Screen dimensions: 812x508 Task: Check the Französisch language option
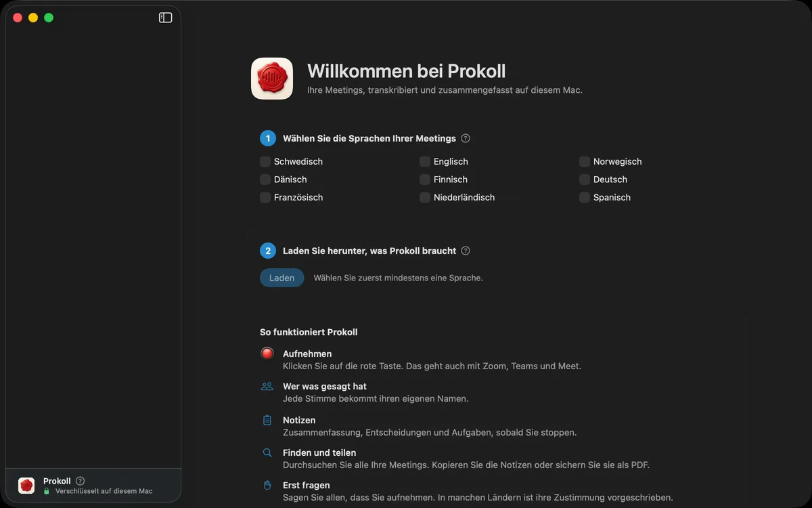[x=265, y=197]
